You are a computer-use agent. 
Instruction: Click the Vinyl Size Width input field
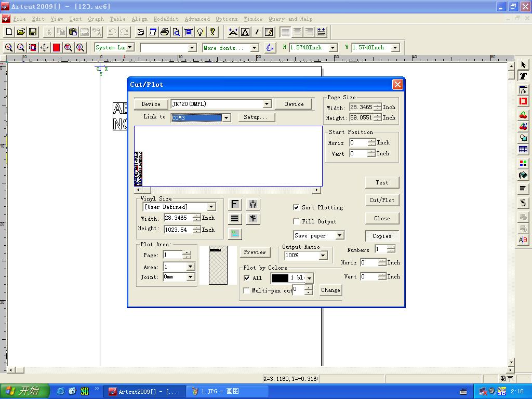tap(178, 218)
